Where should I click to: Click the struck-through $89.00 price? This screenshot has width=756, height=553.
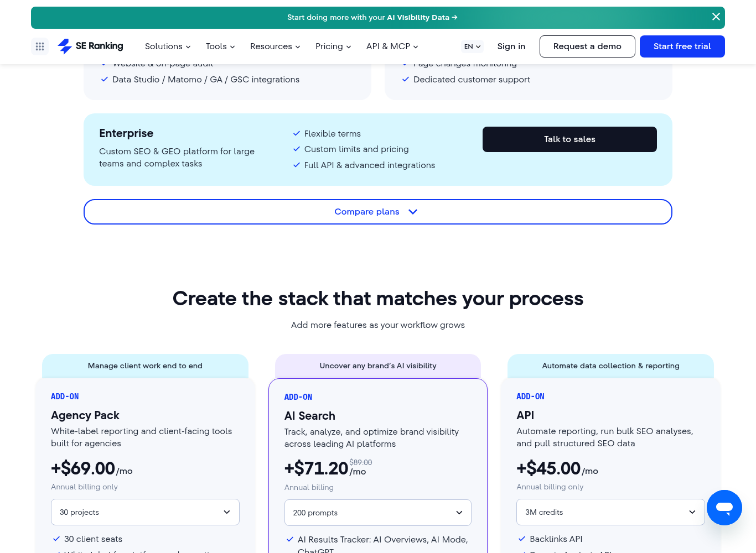pyautogui.click(x=361, y=462)
